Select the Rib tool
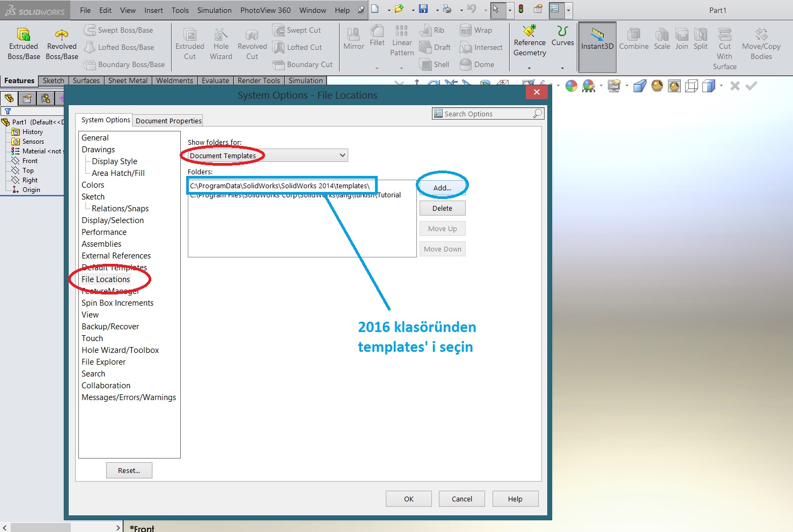The image size is (793, 532). [432, 31]
